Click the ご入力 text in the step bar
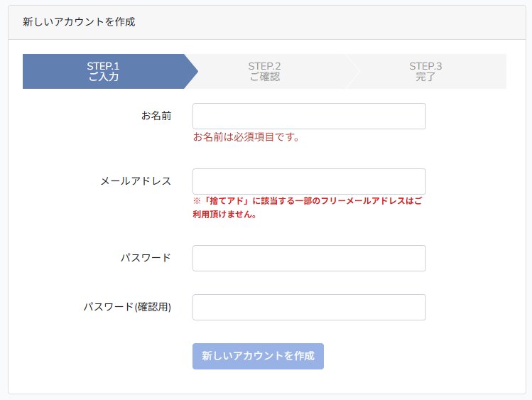 (x=104, y=77)
